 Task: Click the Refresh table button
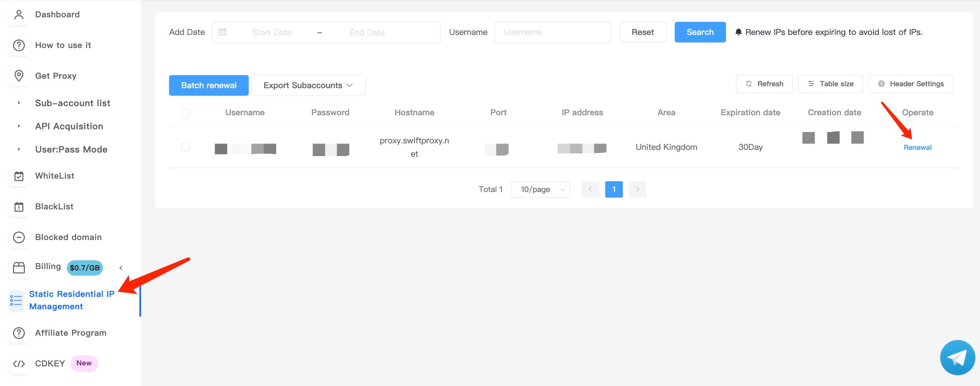point(764,84)
